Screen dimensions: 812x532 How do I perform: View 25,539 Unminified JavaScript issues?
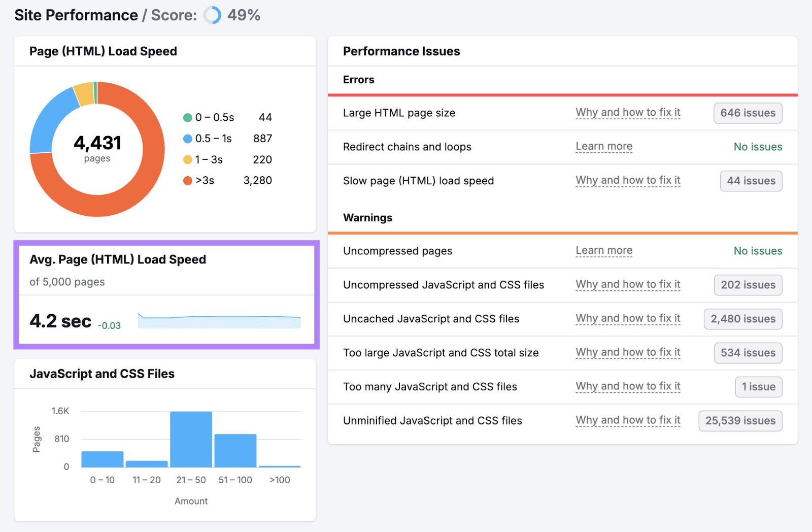tap(739, 420)
